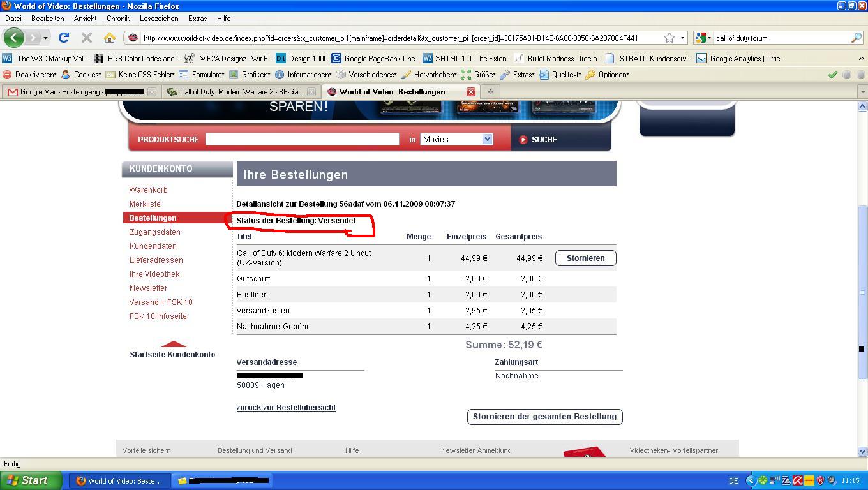Open the XHTML 1.0 bookmark
The width and height of the screenshot is (868, 490).
(x=467, y=58)
